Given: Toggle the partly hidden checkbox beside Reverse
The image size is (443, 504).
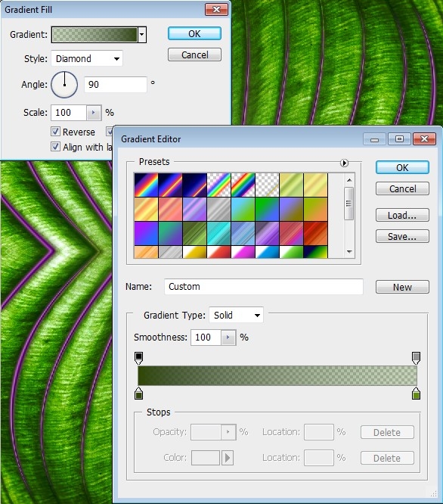Looking at the screenshot, I should pos(110,132).
